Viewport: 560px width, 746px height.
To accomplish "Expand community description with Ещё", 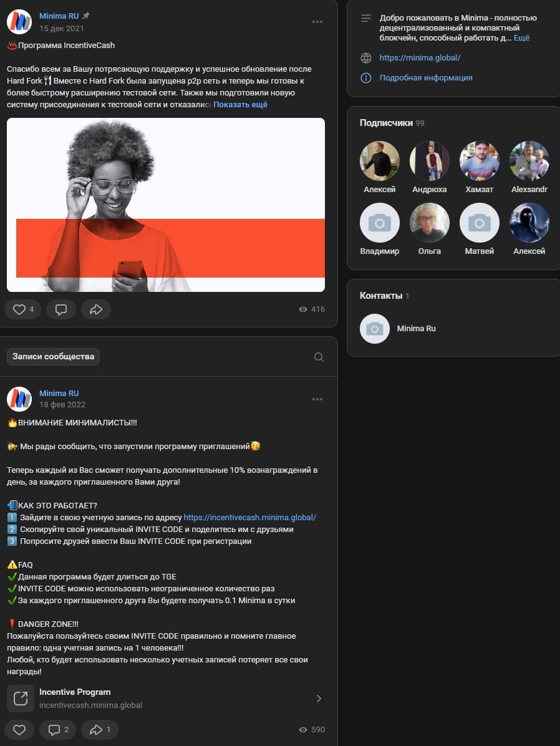I will tap(521, 38).
